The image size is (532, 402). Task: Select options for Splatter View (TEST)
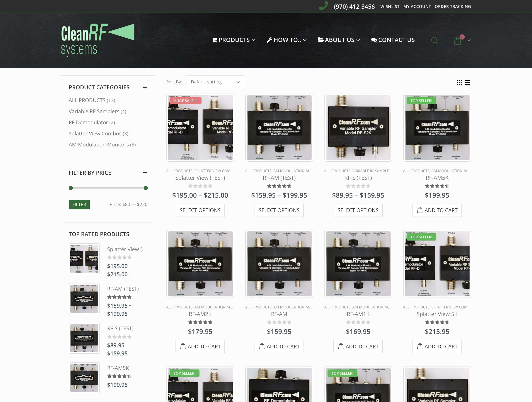200,210
